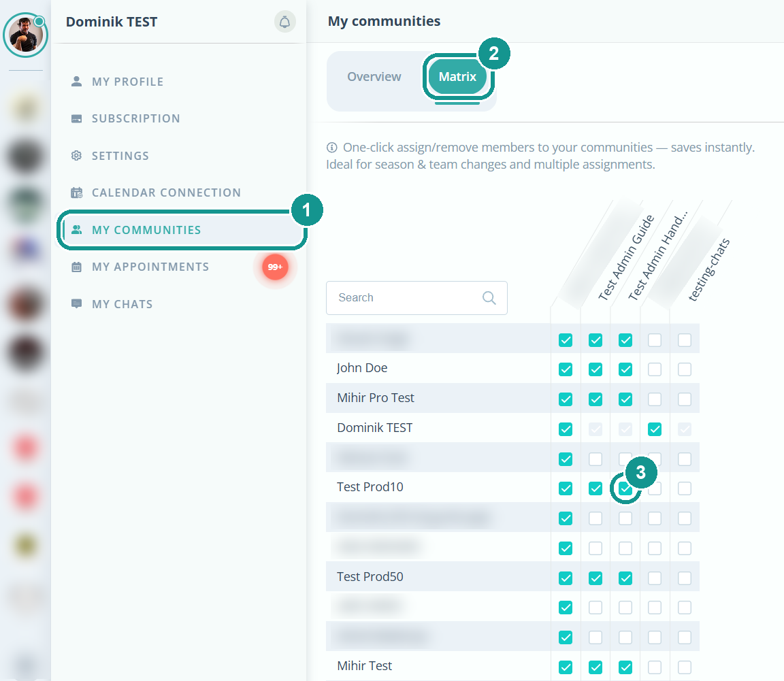Viewport: 784px width, 681px height.
Task: Click the magnifier icon in the search box
Action: 489,298
